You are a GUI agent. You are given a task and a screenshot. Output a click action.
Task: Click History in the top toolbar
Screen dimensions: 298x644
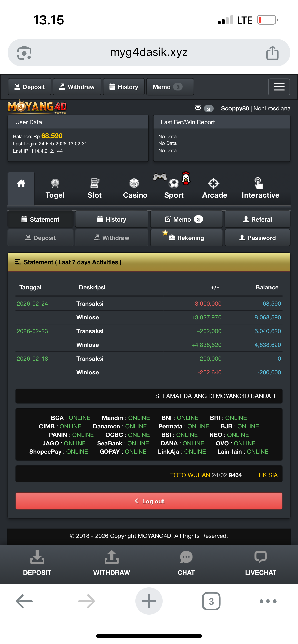pos(124,87)
